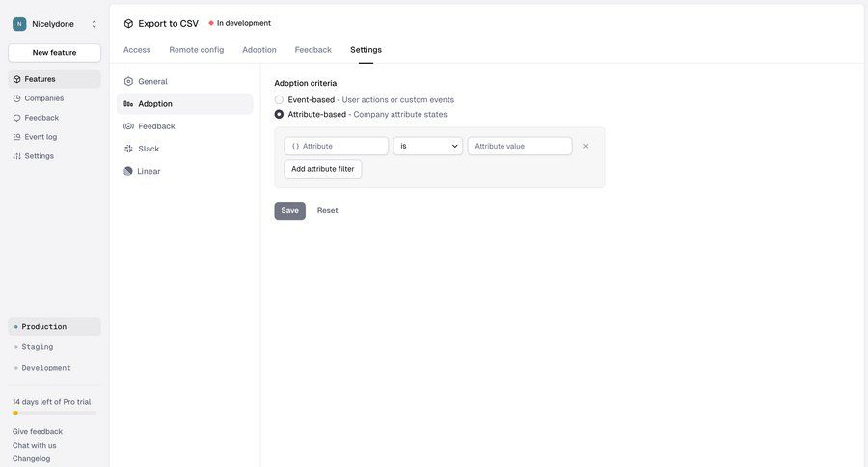The height and width of the screenshot is (467, 868).
Task: Switch to the Remote config tab
Action: [x=197, y=50]
